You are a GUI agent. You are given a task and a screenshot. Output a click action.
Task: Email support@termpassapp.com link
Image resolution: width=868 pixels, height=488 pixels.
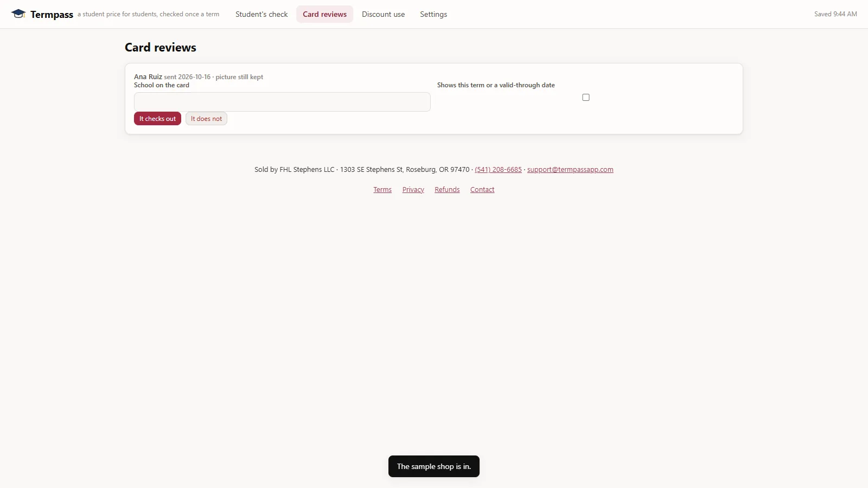(570, 170)
